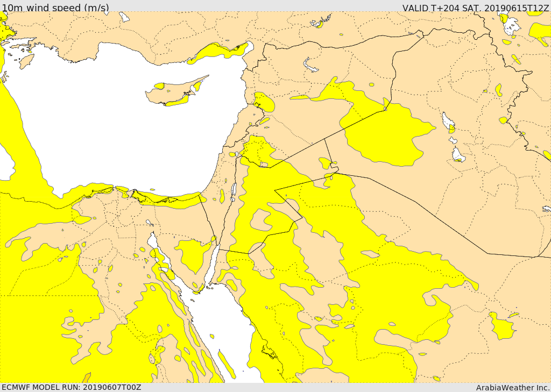Click the 'VALID T+204 SAT. 20190615T12Z' label
Viewport: 551px width, 392px height.
(476, 8)
